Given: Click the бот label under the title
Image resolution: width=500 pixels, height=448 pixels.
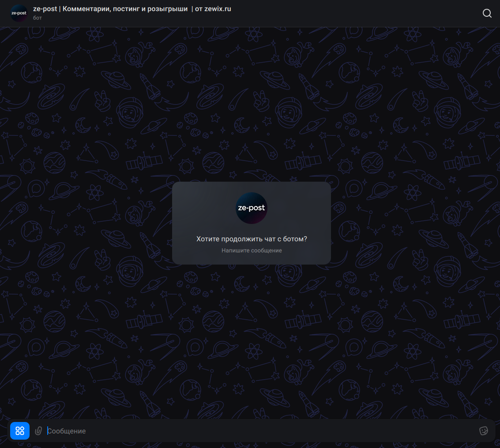Looking at the screenshot, I should point(38,18).
